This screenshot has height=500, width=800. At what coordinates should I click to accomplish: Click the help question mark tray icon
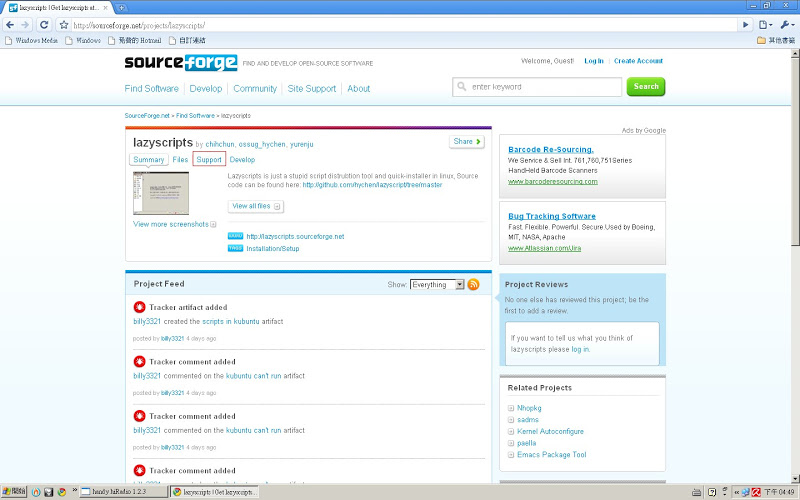click(x=712, y=492)
